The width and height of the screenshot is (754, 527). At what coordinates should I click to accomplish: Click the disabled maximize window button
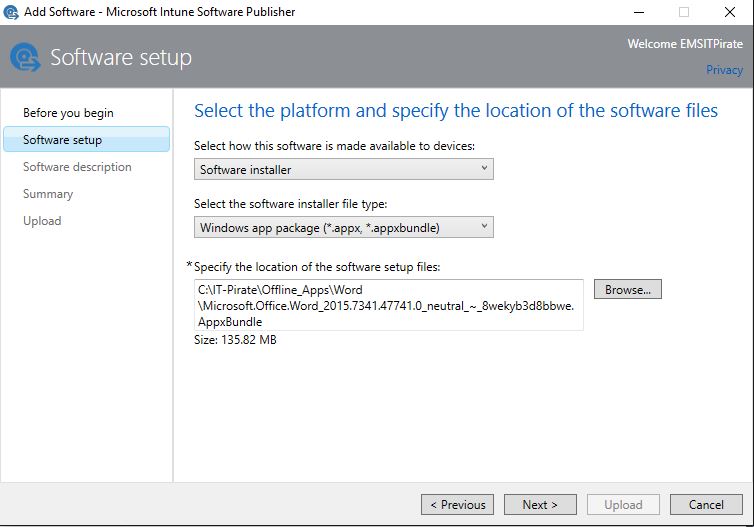pos(684,12)
